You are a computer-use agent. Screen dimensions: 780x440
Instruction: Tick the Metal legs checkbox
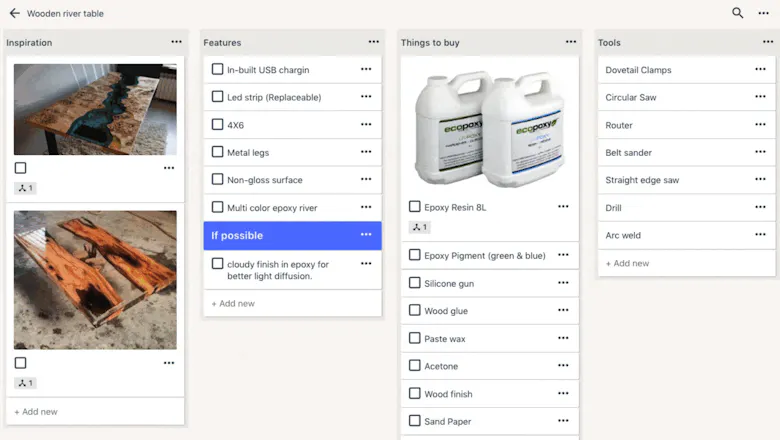pyautogui.click(x=217, y=151)
